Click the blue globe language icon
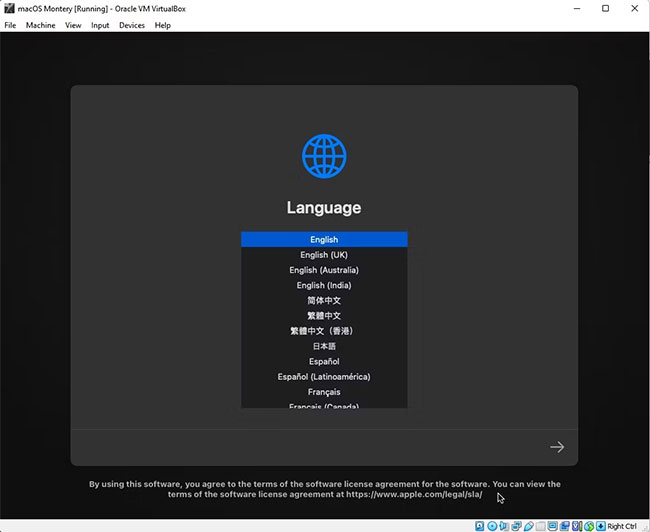 (x=324, y=156)
